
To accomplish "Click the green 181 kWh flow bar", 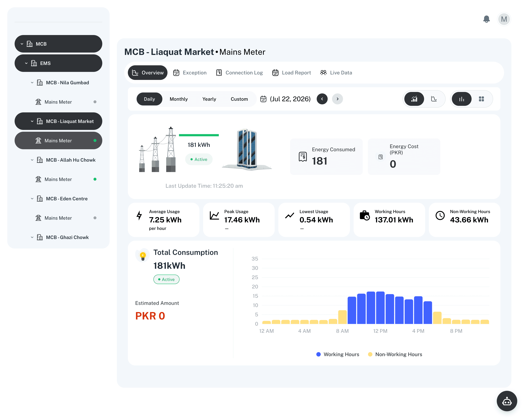I will click(199, 135).
